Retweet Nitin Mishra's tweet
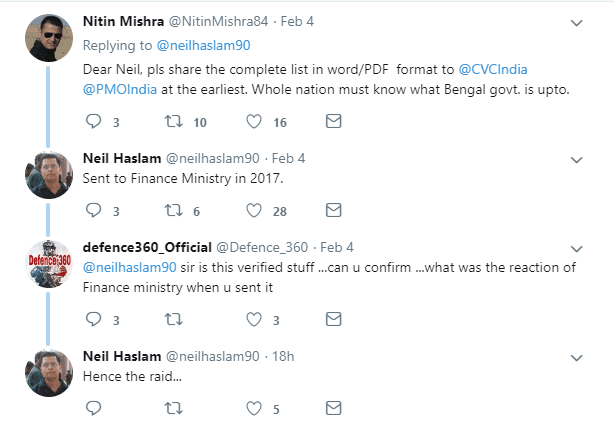This screenshot has width=614, height=425. click(174, 121)
